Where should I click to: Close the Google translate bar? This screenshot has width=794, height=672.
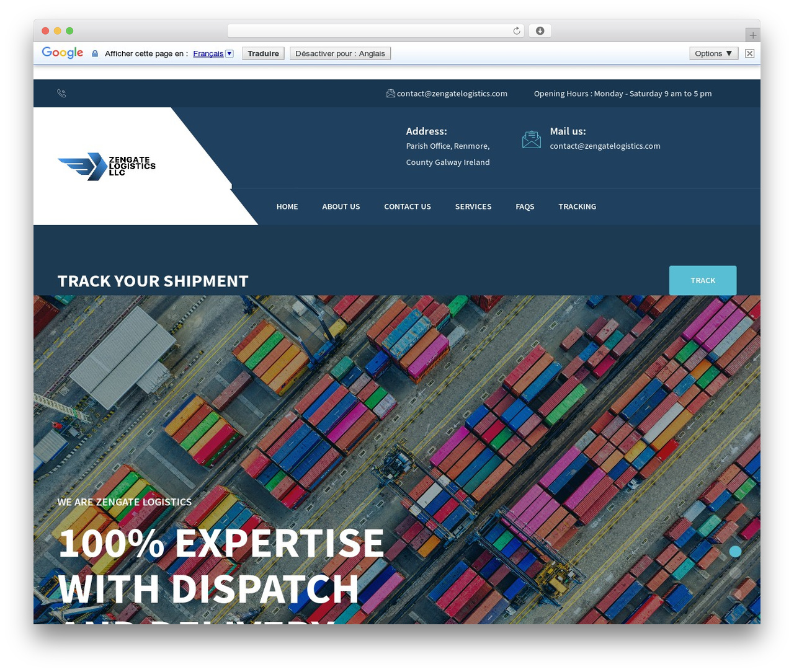coord(750,53)
